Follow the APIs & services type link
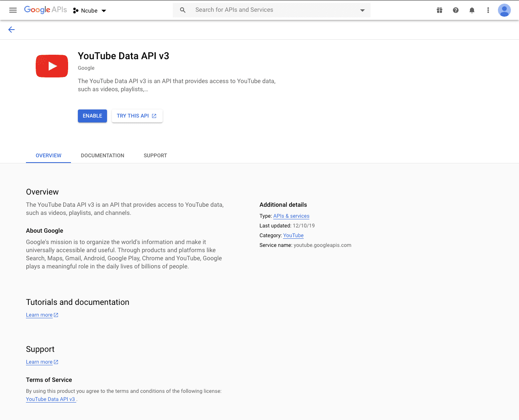 [x=291, y=216]
